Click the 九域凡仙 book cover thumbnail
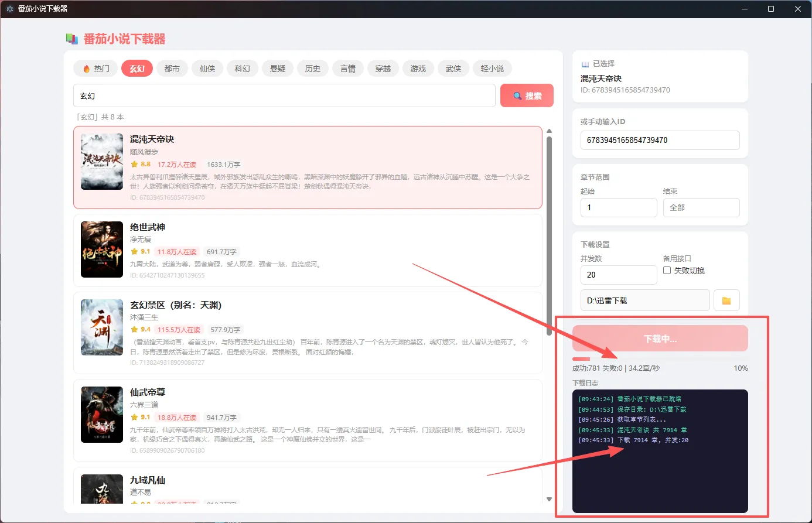 click(102, 489)
